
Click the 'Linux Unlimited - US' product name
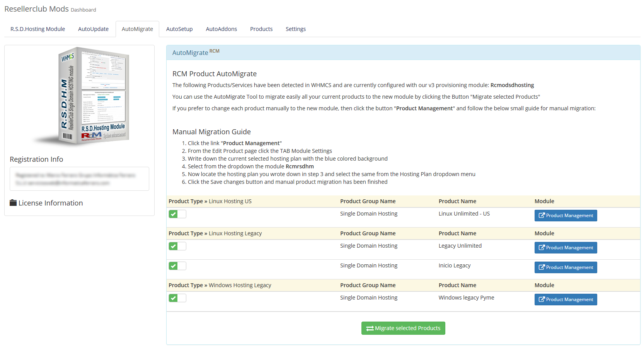(x=464, y=214)
